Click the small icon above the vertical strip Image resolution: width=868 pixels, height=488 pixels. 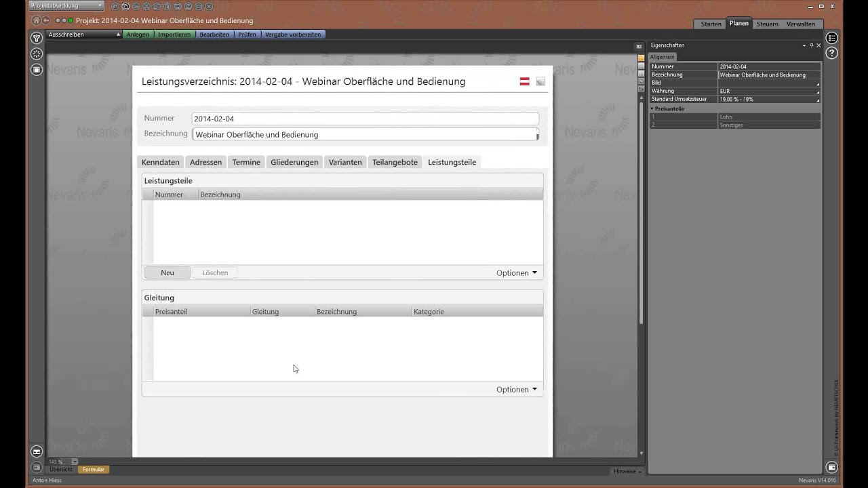(639, 47)
